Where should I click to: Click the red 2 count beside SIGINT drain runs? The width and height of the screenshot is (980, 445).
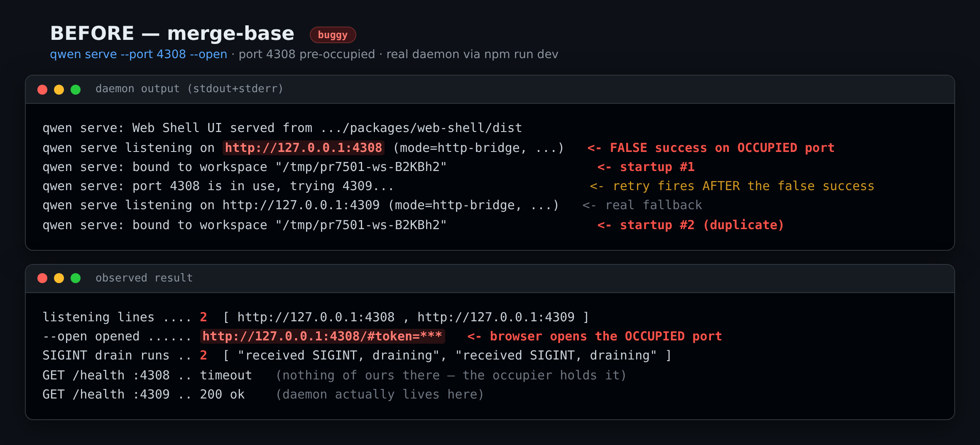click(x=203, y=355)
